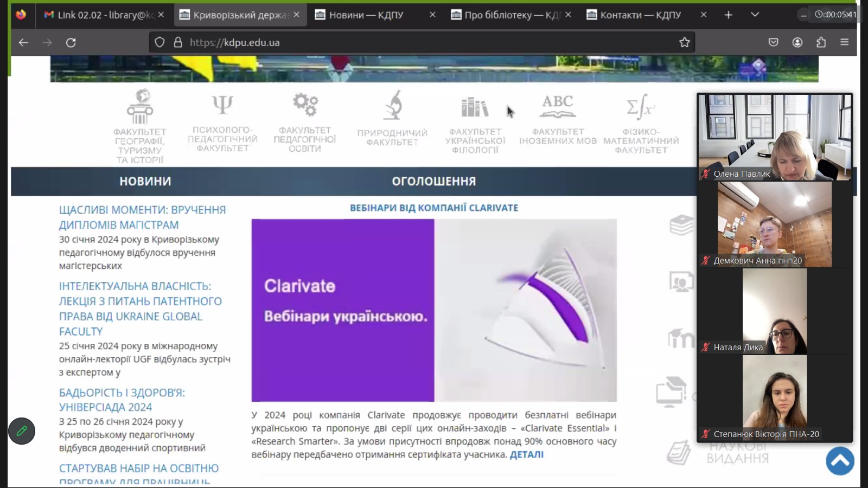Go back using the browser back arrow

pos(23,42)
